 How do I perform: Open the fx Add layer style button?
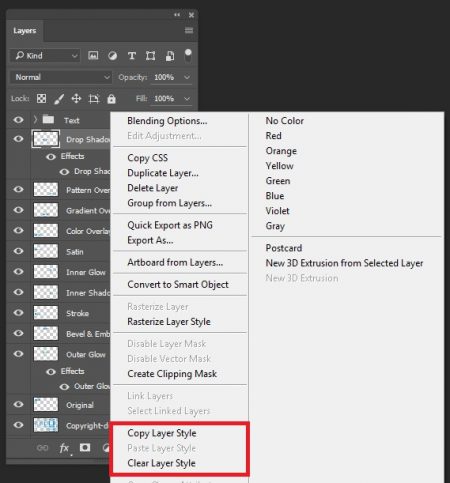64,448
